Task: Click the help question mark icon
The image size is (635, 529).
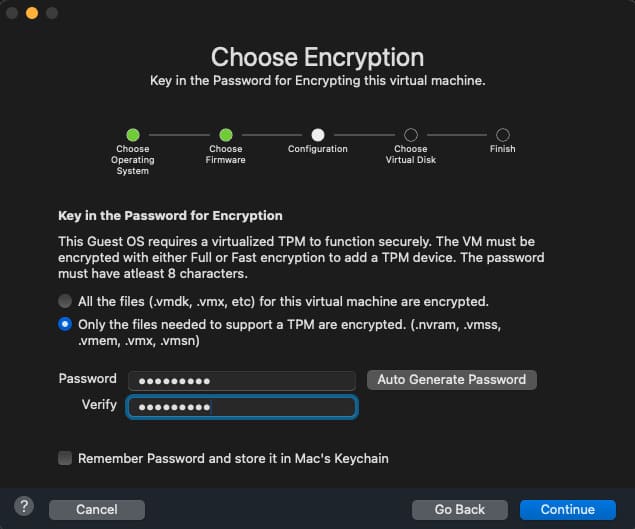Action: point(24,506)
